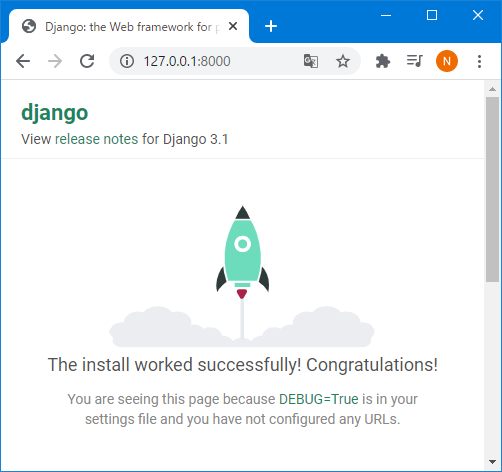Open the media control playlist icon

pyautogui.click(x=415, y=61)
